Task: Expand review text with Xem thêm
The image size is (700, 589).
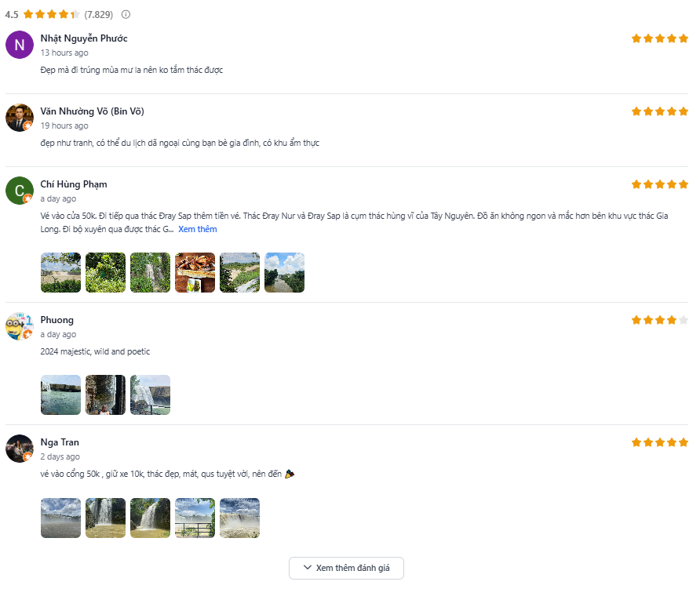Action: (197, 229)
